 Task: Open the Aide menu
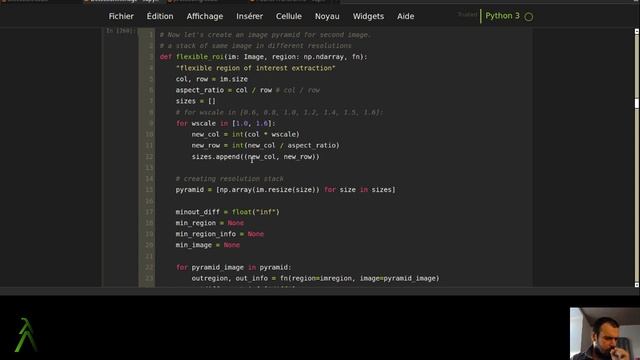point(405,16)
